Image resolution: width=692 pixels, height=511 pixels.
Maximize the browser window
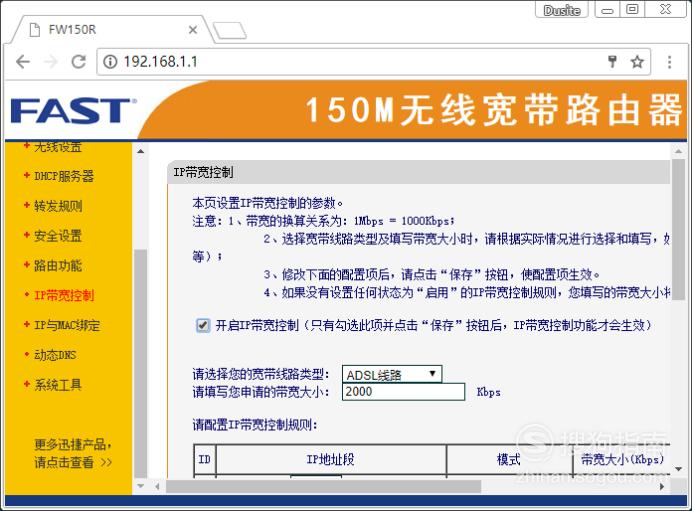point(632,10)
